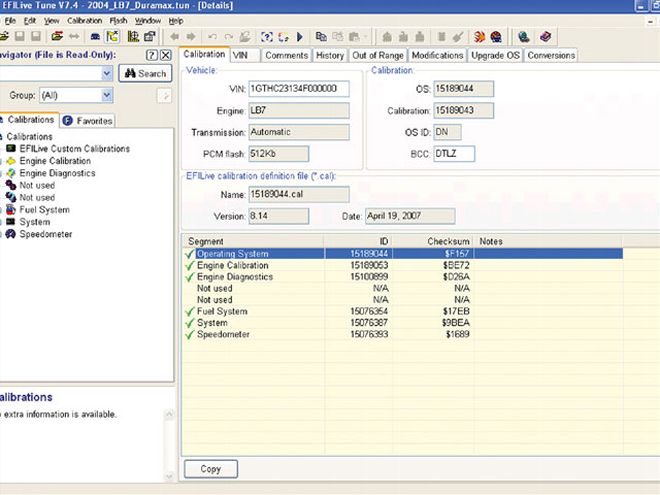Select the Engine Calibration segment row
The height and width of the screenshot is (495, 660).
click(402, 265)
